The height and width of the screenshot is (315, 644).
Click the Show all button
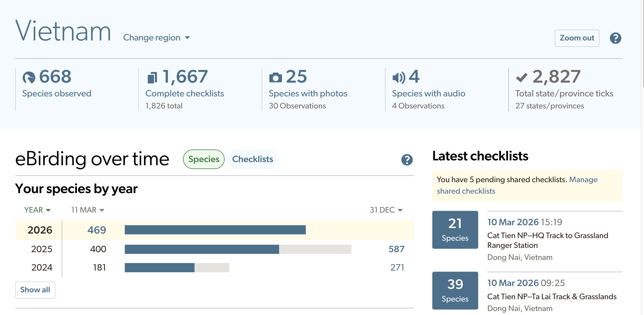click(35, 290)
